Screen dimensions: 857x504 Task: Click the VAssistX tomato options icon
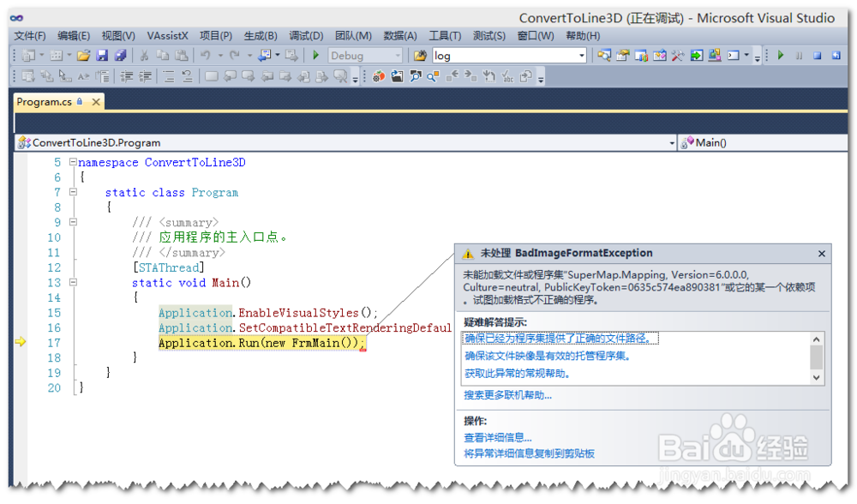click(x=378, y=76)
